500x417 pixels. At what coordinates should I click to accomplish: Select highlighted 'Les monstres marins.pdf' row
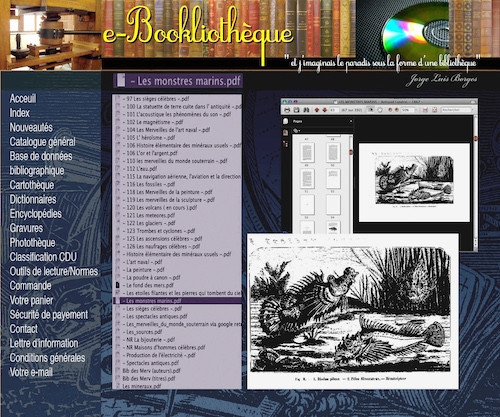click(177, 301)
